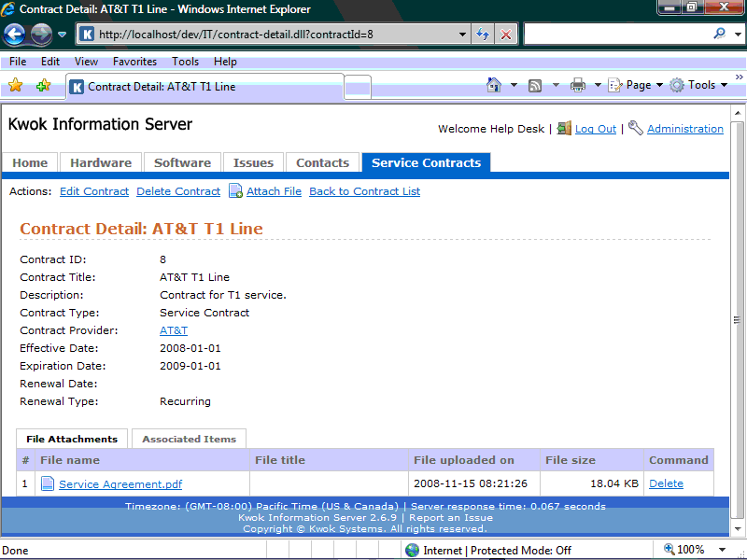
Task: Click the Home page icon
Action: click(494, 85)
